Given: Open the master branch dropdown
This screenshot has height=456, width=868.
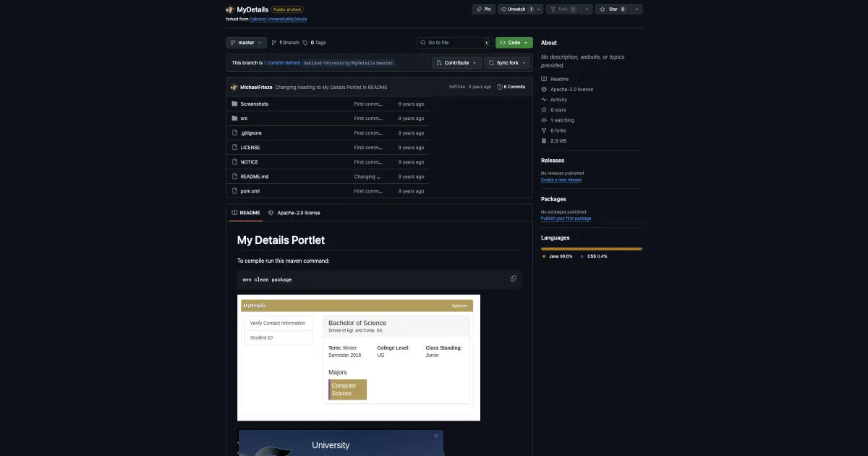Looking at the screenshot, I should (246, 43).
